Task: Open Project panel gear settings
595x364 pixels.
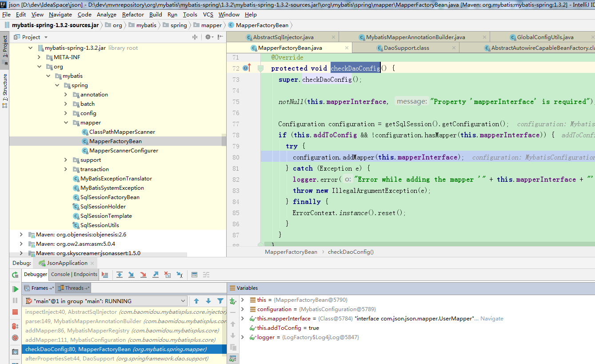Action: pos(208,37)
